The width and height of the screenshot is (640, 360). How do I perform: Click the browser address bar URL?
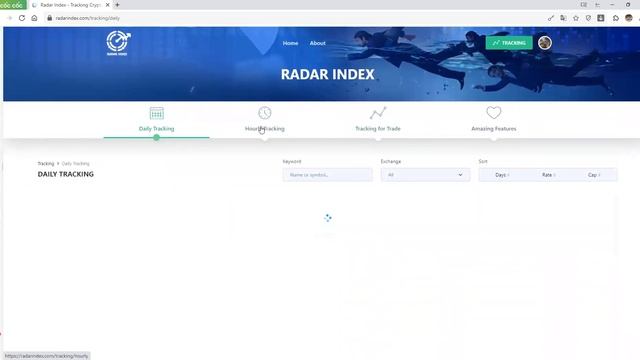click(x=87, y=18)
